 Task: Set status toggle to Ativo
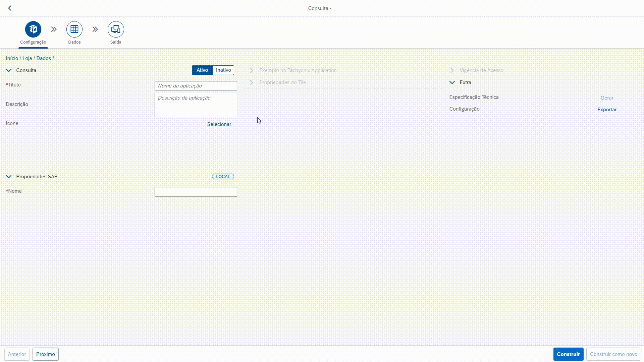[x=202, y=70]
